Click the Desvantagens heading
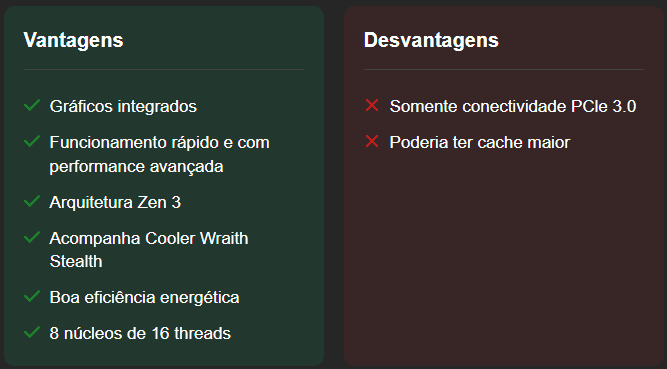The width and height of the screenshot is (667, 369). point(431,40)
